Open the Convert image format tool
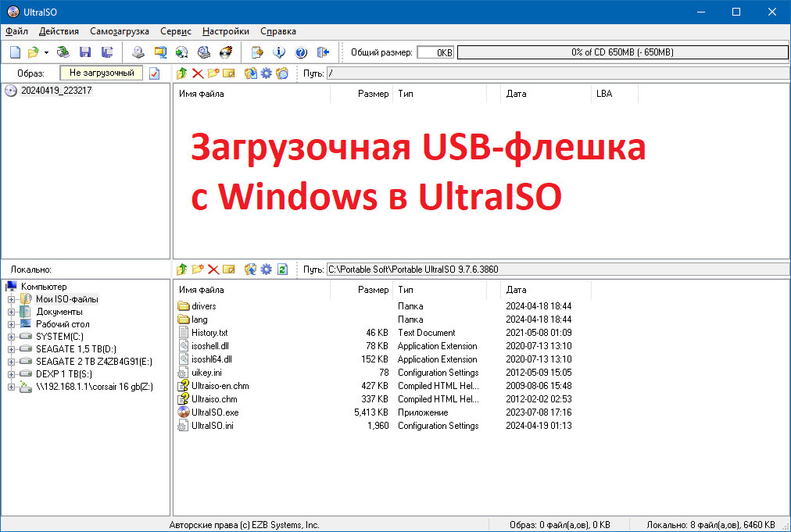The width and height of the screenshot is (791, 532). point(181,52)
